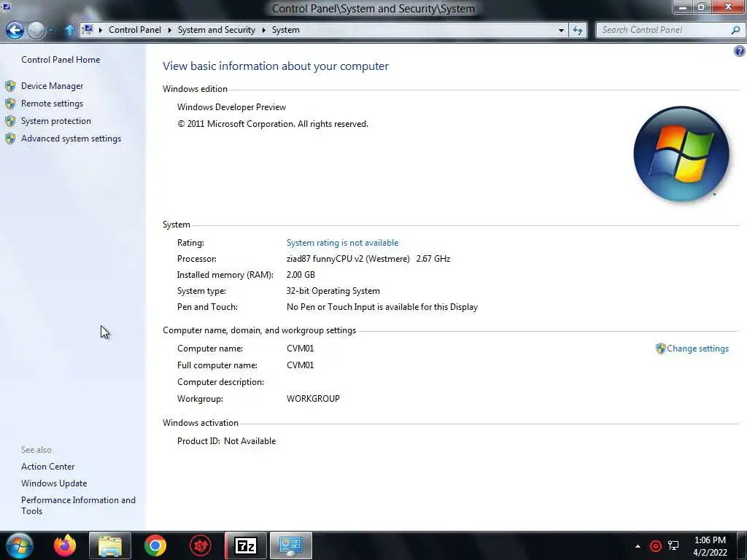This screenshot has height=560, width=747.
Task: Expand the arrow before Control Panel breadcrumb
Action: click(x=101, y=30)
